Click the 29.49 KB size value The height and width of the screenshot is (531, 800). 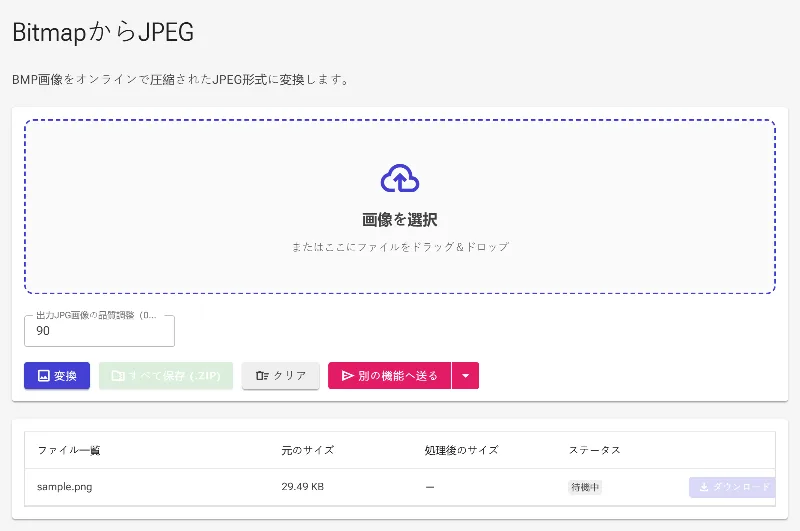point(303,487)
